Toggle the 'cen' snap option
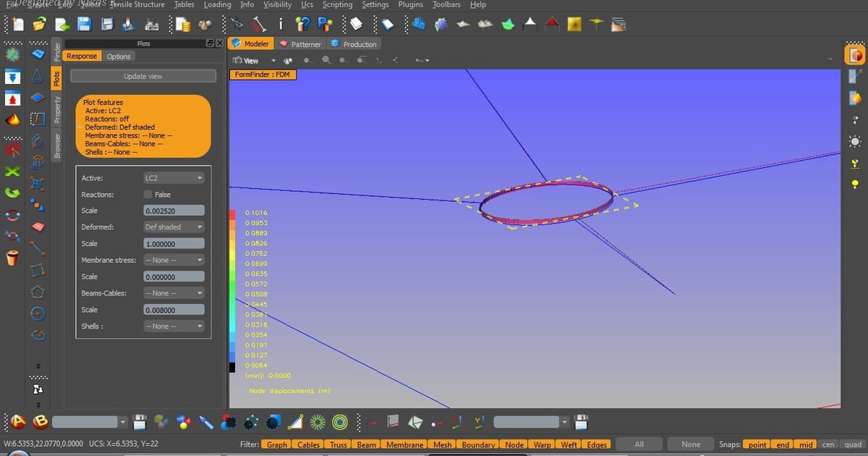 828,444
